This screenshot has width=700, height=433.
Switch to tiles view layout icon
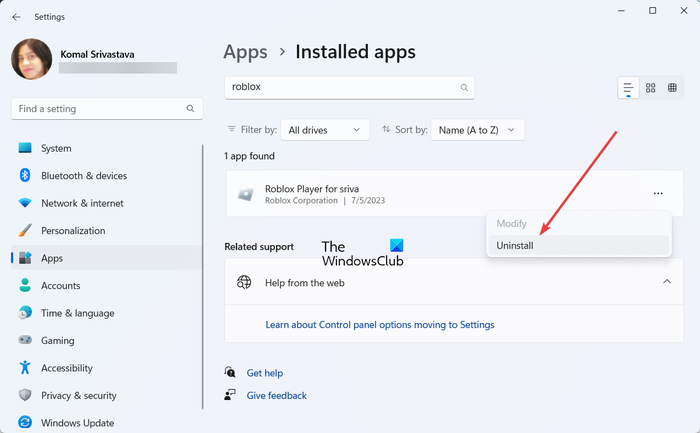pos(673,88)
